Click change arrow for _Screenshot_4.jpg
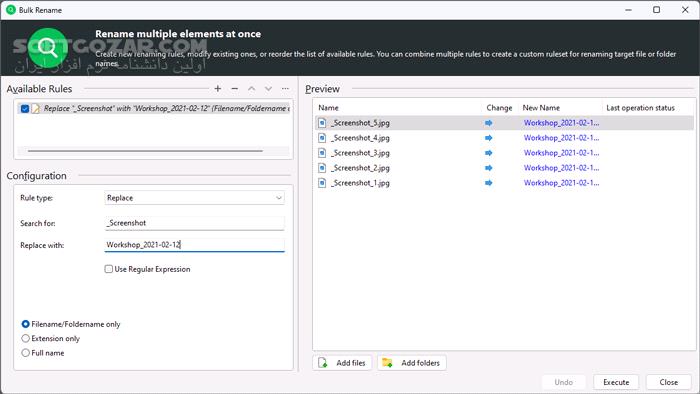Image resolution: width=700 pixels, height=394 pixels. click(489, 138)
